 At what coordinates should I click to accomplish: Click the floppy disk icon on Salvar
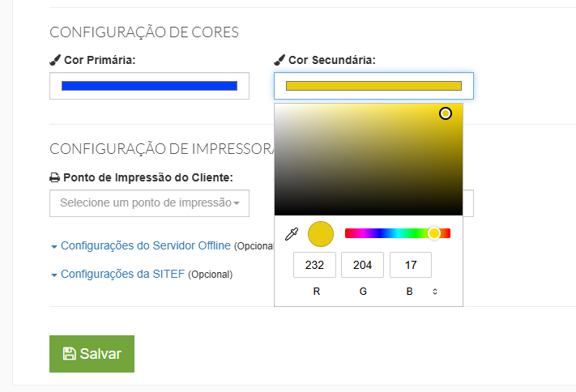tap(69, 354)
